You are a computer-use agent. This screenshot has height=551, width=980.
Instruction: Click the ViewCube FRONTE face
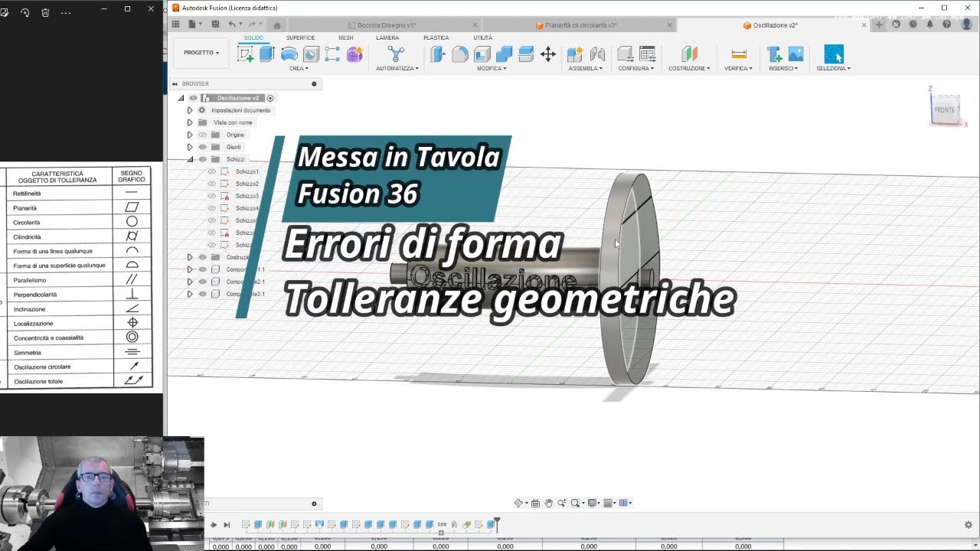pos(945,110)
